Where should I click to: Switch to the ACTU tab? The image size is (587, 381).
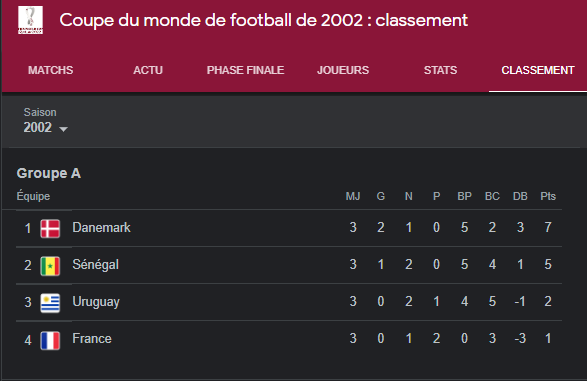pyautogui.click(x=148, y=70)
